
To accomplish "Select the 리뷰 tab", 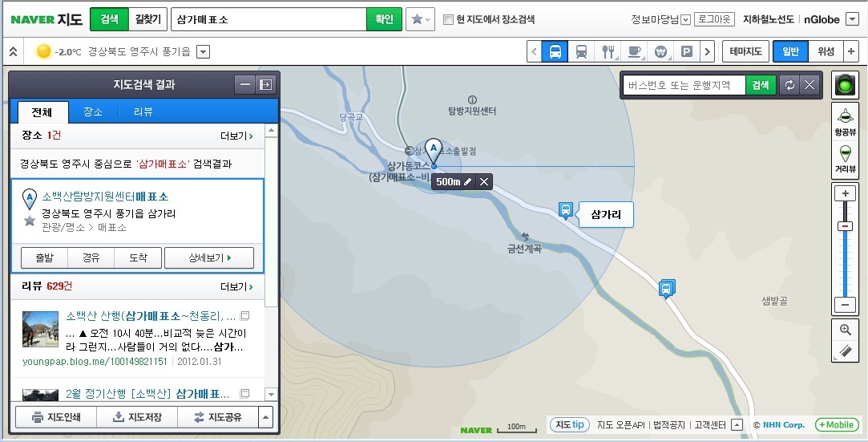I will (x=143, y=112).
